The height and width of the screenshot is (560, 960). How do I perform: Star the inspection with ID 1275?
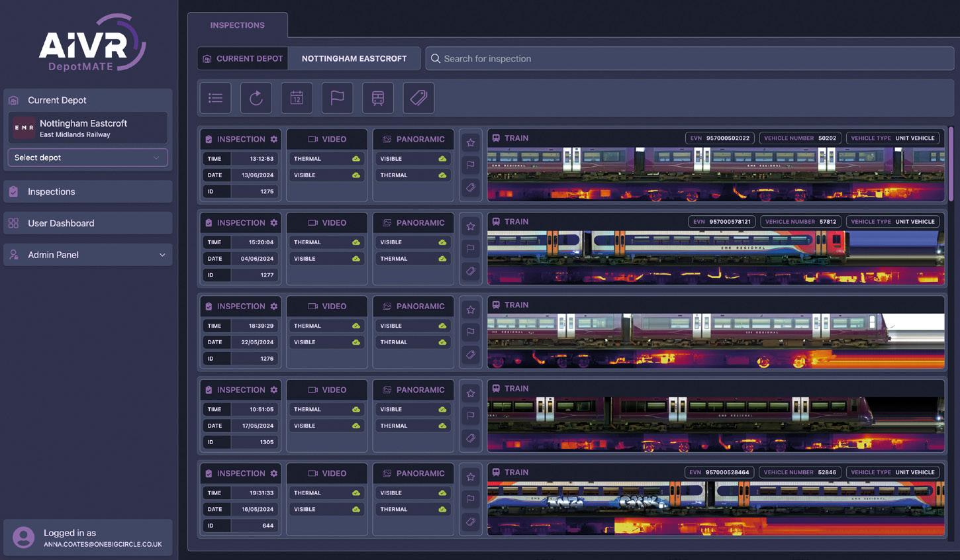pos(470,142)
